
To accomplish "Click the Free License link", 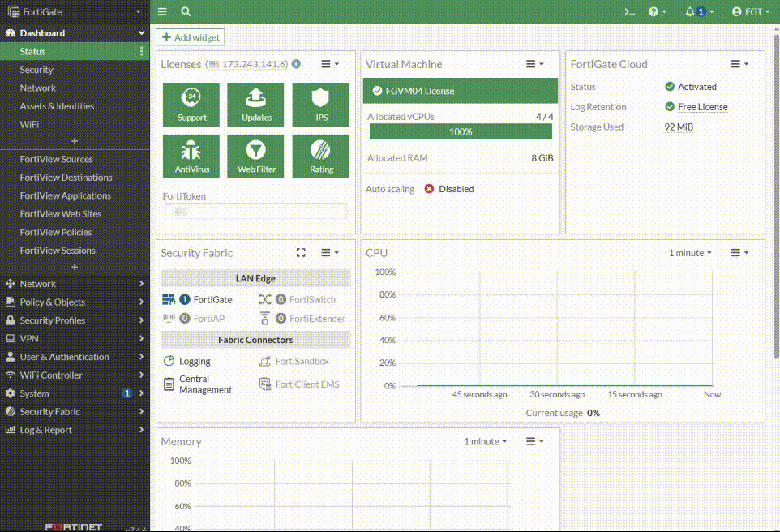I will (702, 107).
